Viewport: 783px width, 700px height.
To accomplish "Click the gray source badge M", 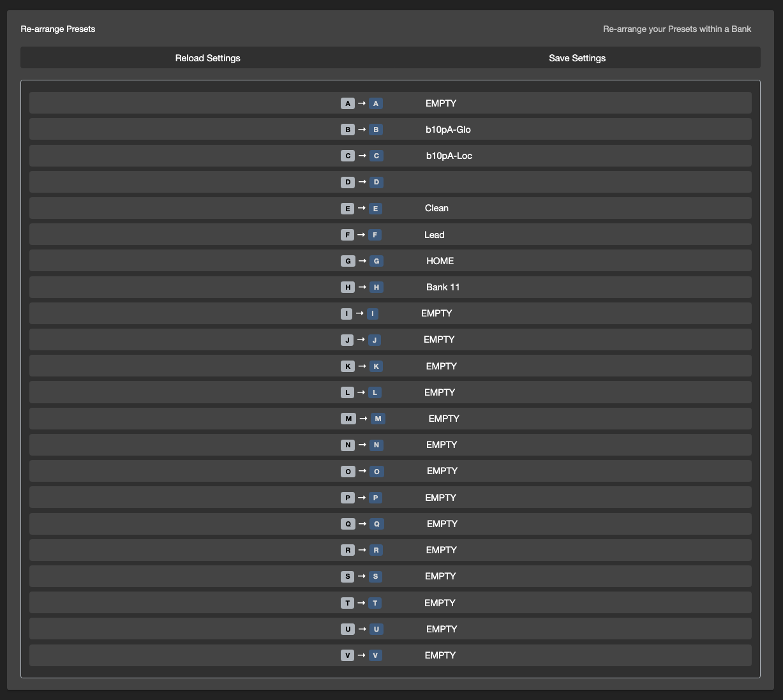I will [x=348, y=419].
